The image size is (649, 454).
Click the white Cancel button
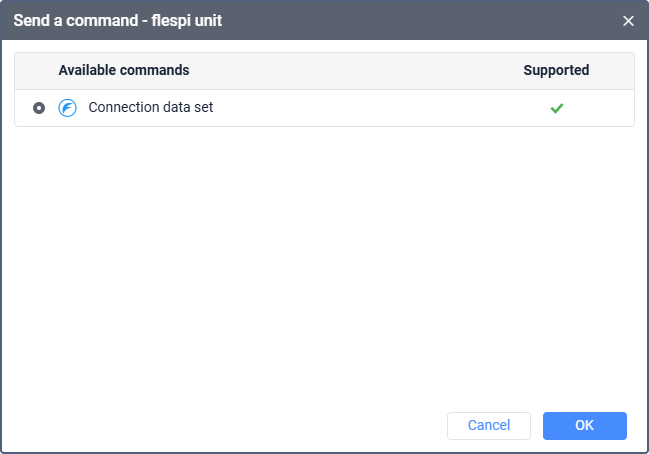488,425
